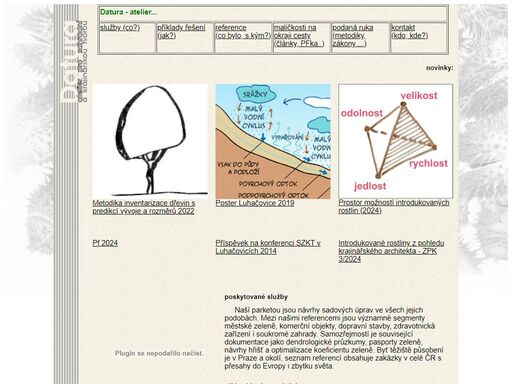512x384 pixels.
Task: Click the vertical Datura logo in sidebar
Action: point(74,62)
